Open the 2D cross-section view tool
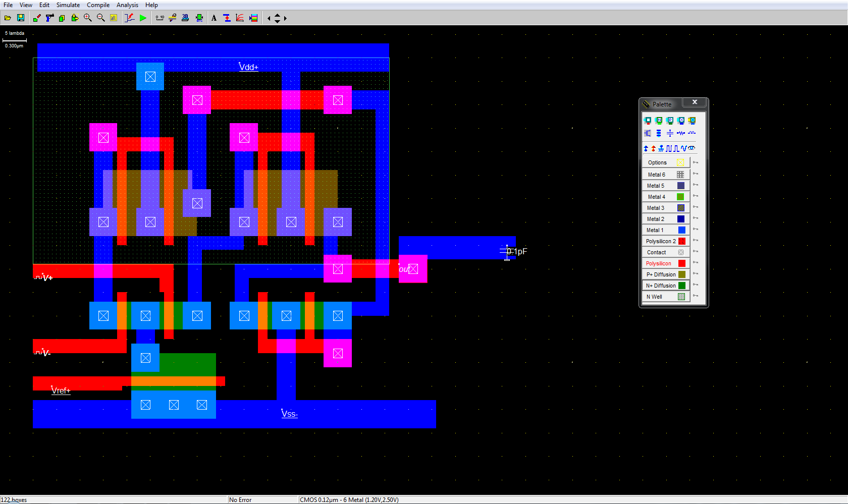The width and height of the screenshot is (848, 504). 173,18
